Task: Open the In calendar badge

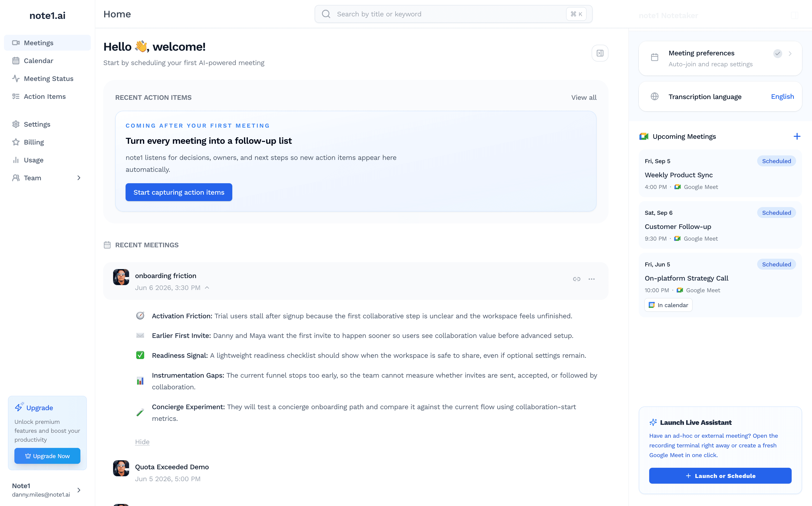Action: click(x=668, y=305)
